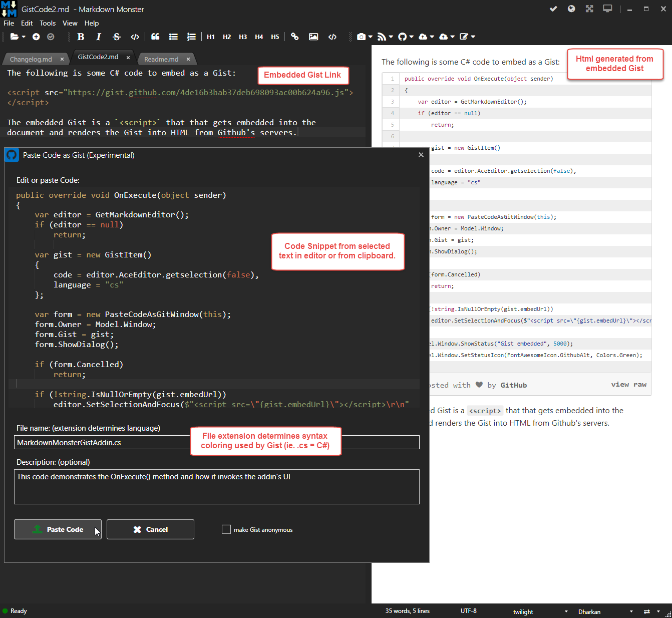The image size is (672, 618).
Task: Click into the gist code editor area
Action: pyautogui.click(x=214, y=298)
